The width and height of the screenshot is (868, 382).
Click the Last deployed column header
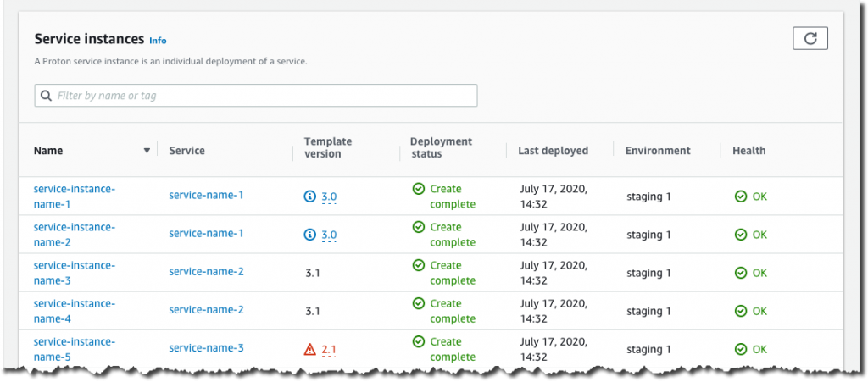click(554, 151)
